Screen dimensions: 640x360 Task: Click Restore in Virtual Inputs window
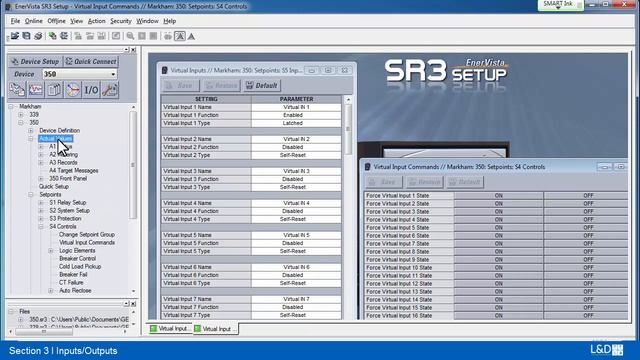221,86
